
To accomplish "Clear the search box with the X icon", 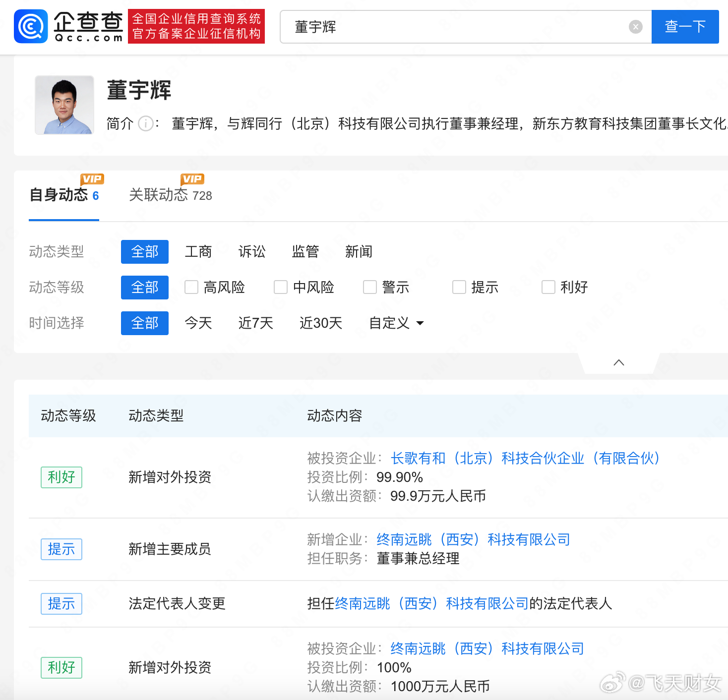I will [x=635, y=27].
